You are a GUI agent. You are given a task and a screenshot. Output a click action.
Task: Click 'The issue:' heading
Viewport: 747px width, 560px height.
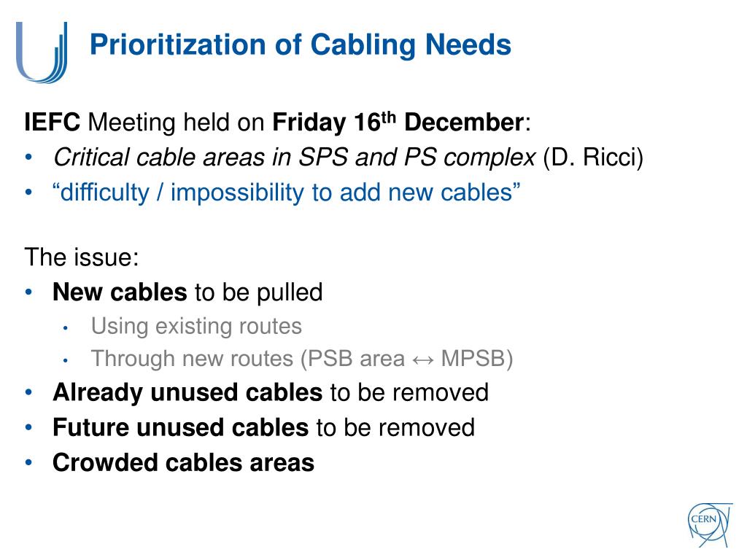pyautogui.click(x=82, y=257)
